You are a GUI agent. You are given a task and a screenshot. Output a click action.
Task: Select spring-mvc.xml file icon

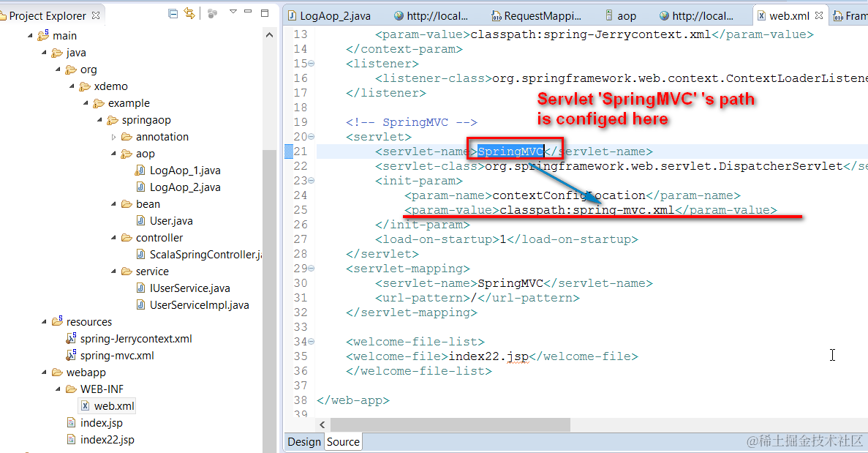point(72,354)
